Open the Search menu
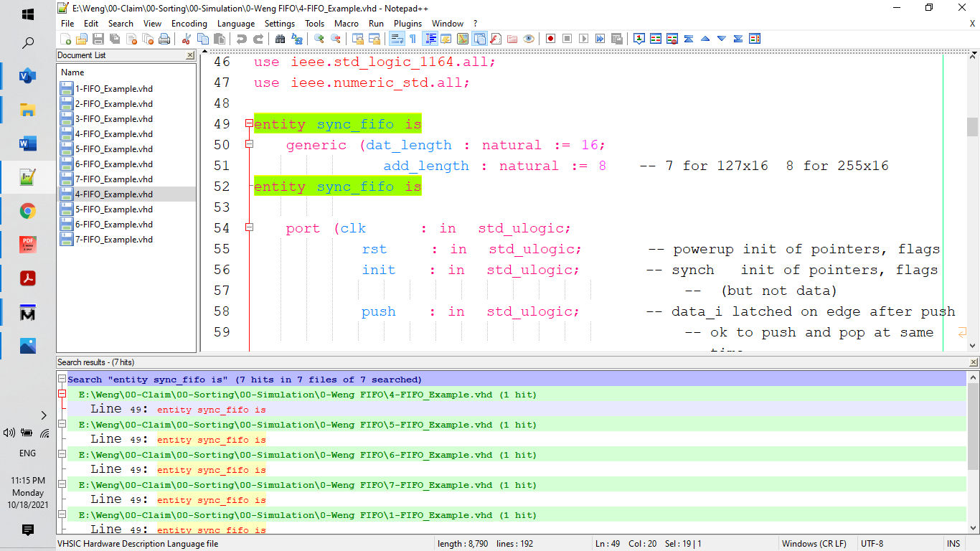The width and height of the screenshot is (980, 551). pyautogui.click(x=121, y=24)
